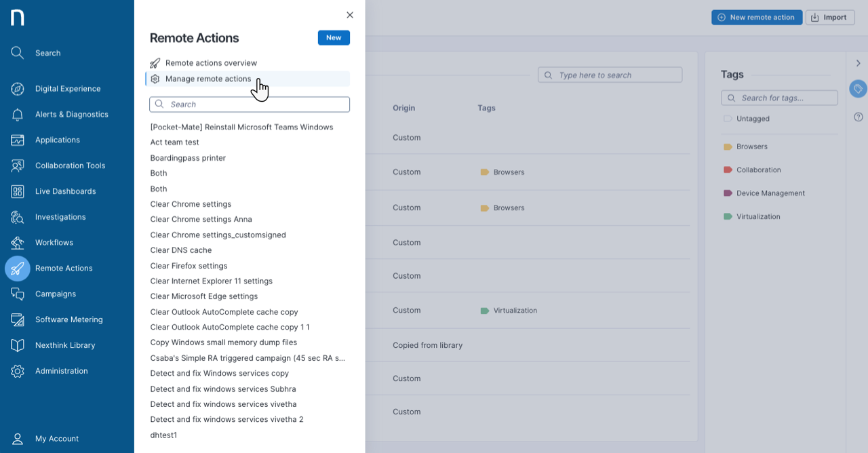Click the Nexthink Library book icon
Screen dimensions: 868x453
click(18, 345)
